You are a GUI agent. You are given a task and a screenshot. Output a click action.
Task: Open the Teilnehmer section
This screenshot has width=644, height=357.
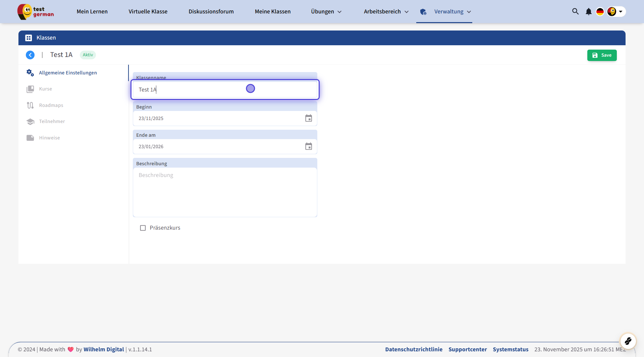[52, 121]
